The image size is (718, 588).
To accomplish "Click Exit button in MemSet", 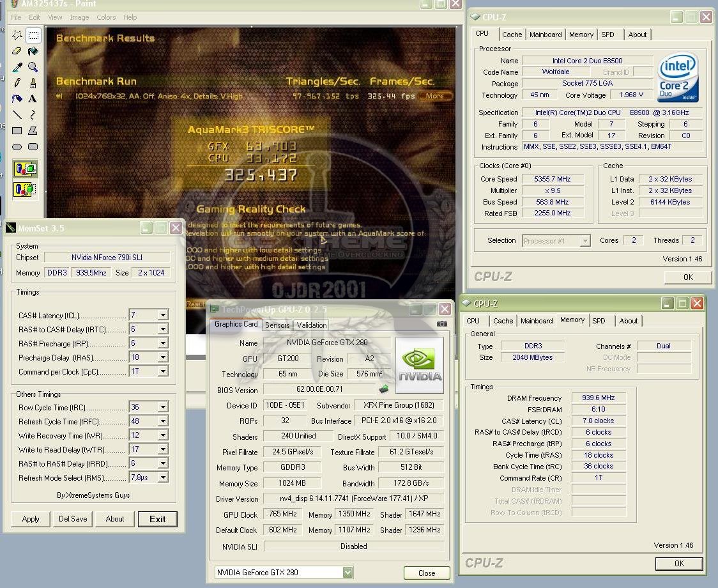I will 158,519.
